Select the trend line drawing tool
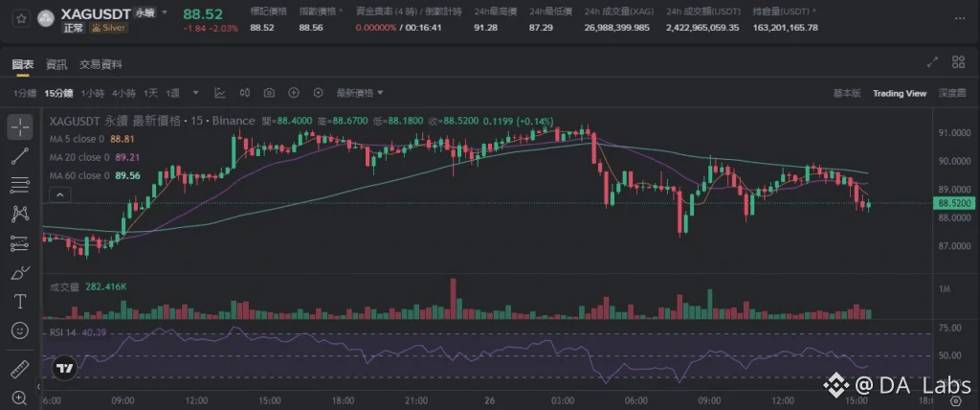 pos(20,156)
